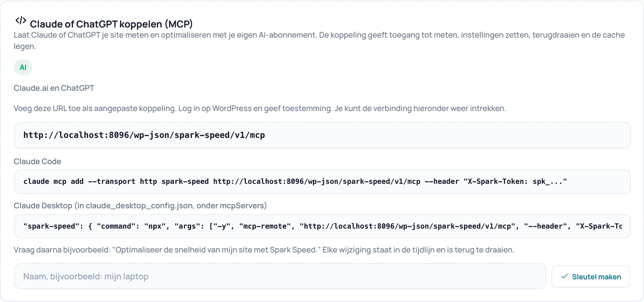The image size is (644, 302).
Task: Click the 'Claude Code' label
Action: [x=37, y=161]
